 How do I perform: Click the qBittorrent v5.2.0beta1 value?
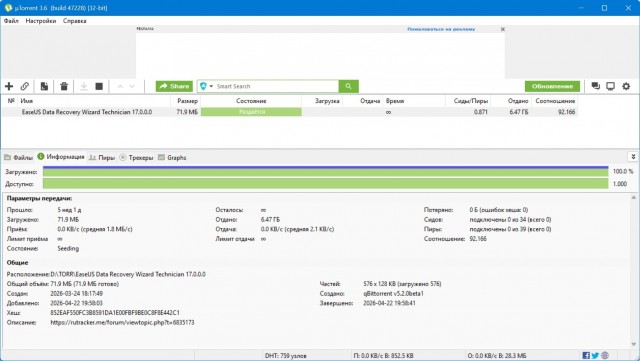(393, 293)
